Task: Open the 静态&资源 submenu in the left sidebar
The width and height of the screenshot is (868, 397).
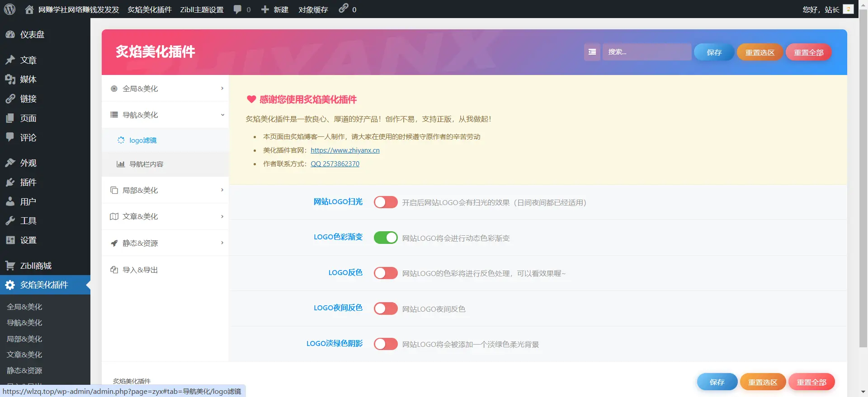Action: [x=24, y=370]
